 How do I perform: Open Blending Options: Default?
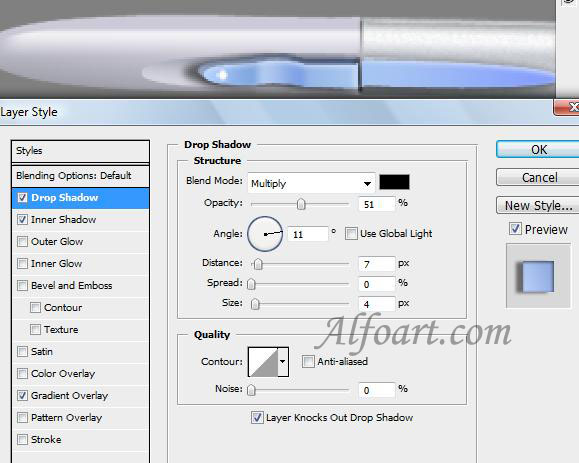click(80, 176)
